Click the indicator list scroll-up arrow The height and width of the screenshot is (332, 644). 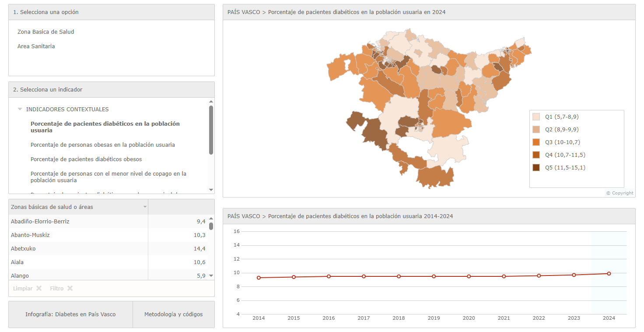[211, 102]
